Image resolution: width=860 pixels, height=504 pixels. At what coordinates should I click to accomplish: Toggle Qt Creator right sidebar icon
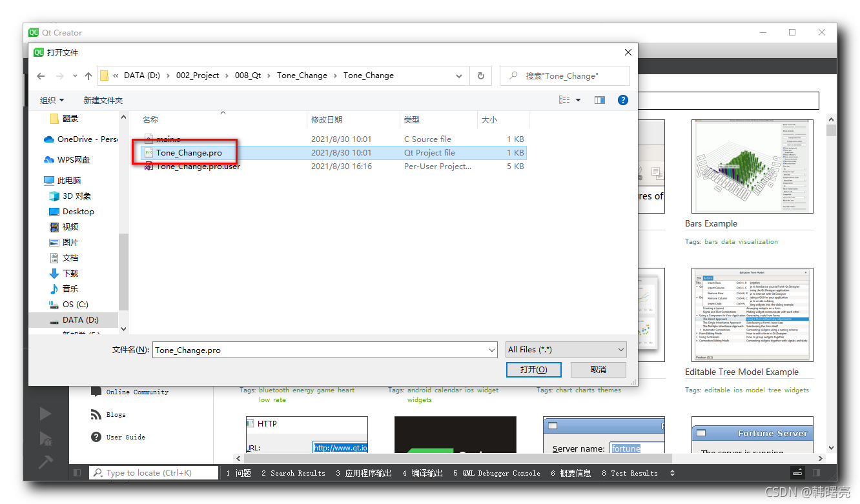[x=817, y=473]
